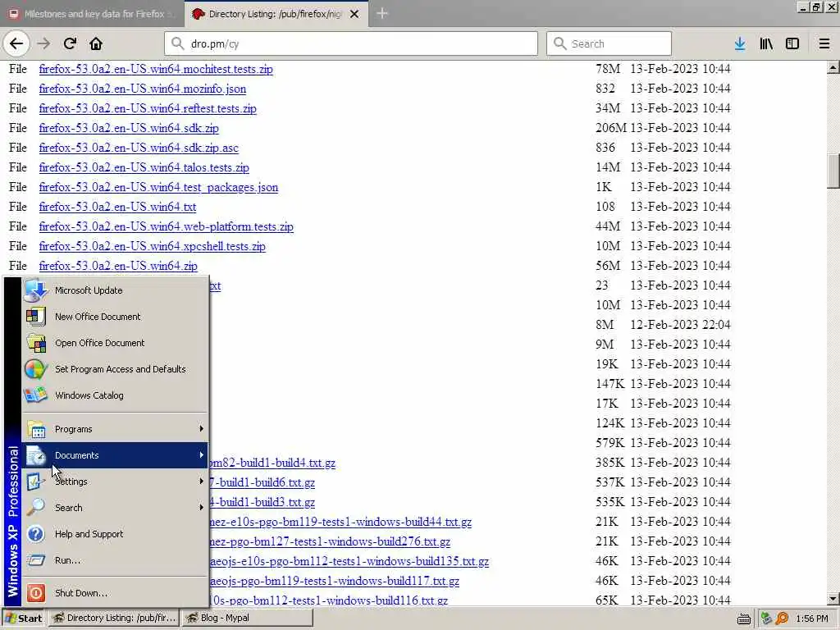840x630 pixels.
Task: Click the Microsoft Update globe icon
Action: pyautogui.click(x=36, y=290)
